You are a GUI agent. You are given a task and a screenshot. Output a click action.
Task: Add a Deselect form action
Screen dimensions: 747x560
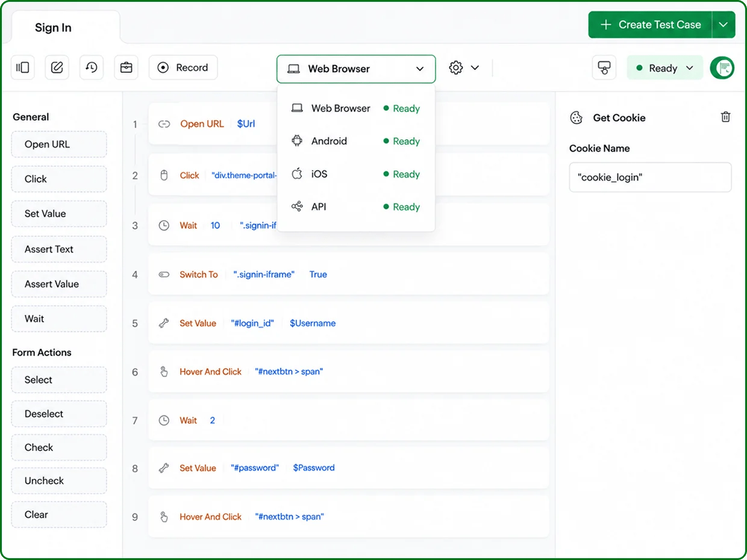pyautogui.click(x=59, y=414)
